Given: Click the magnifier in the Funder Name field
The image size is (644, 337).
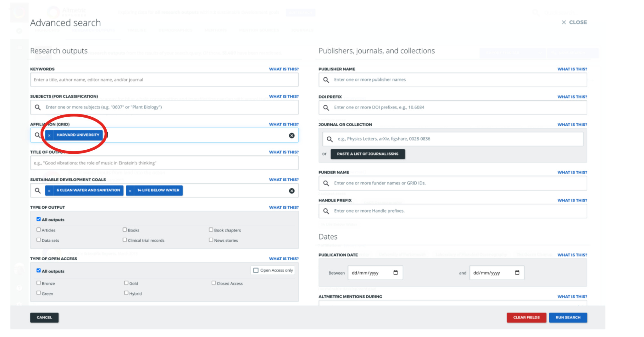Looking at the screenshot, I should pyautogui.click(x=326, y=183).
